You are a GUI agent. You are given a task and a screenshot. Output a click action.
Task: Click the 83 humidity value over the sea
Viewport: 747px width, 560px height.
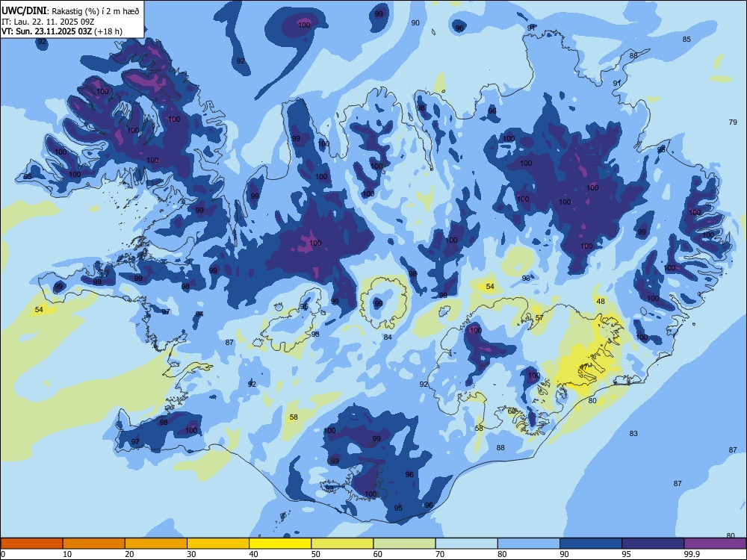(x=633, y=433)
